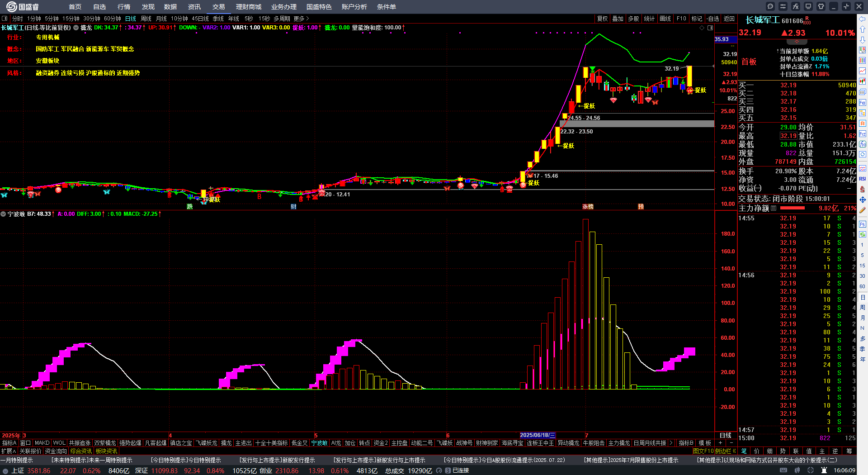Open the 综合资讯 news link

[81, 451]
